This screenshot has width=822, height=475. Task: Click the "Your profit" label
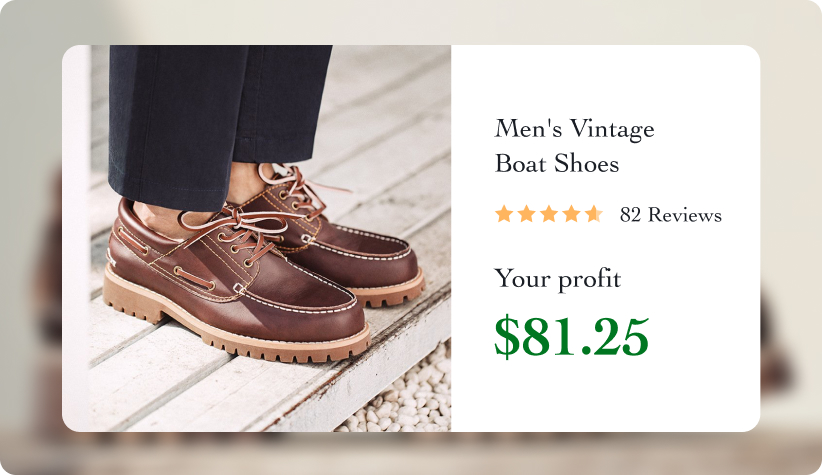click(x=557, y=279)
